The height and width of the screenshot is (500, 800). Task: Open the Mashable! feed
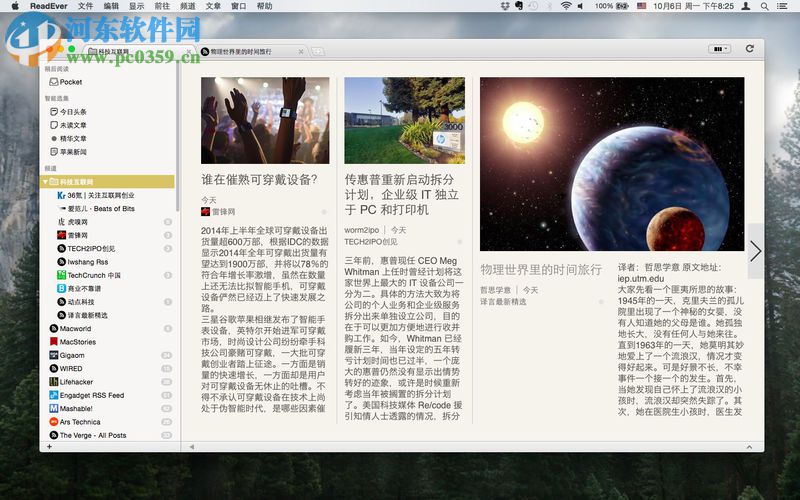pos(71,408)
